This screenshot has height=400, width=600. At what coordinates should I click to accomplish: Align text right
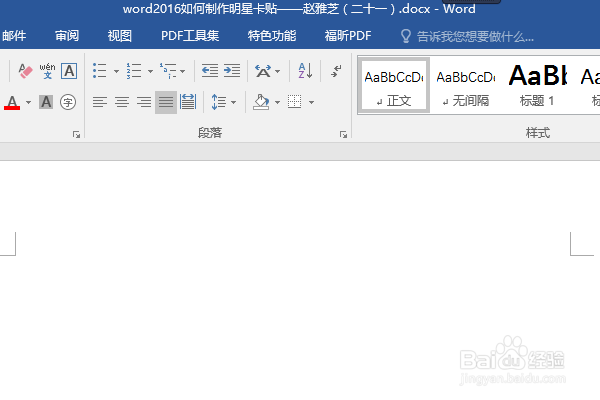pos(144,102)
